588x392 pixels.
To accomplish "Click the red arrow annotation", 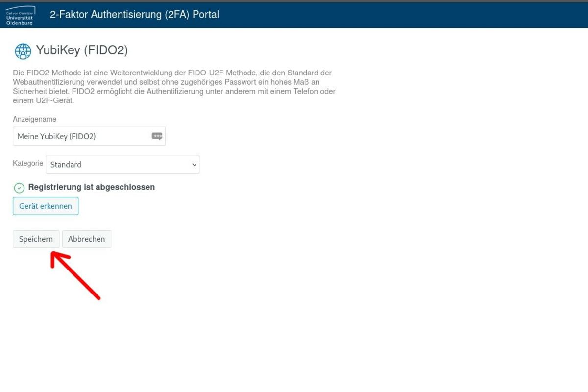I will coord(76,276).
